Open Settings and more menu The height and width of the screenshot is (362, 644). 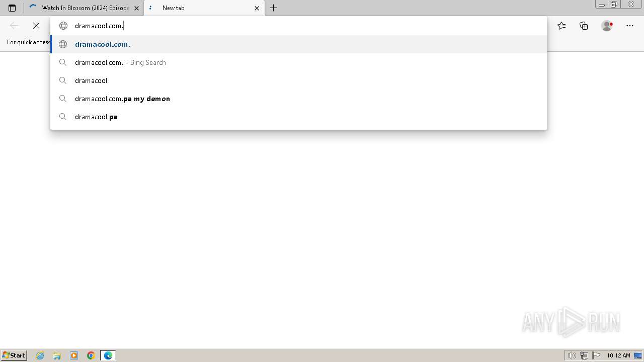coord(630,26)
